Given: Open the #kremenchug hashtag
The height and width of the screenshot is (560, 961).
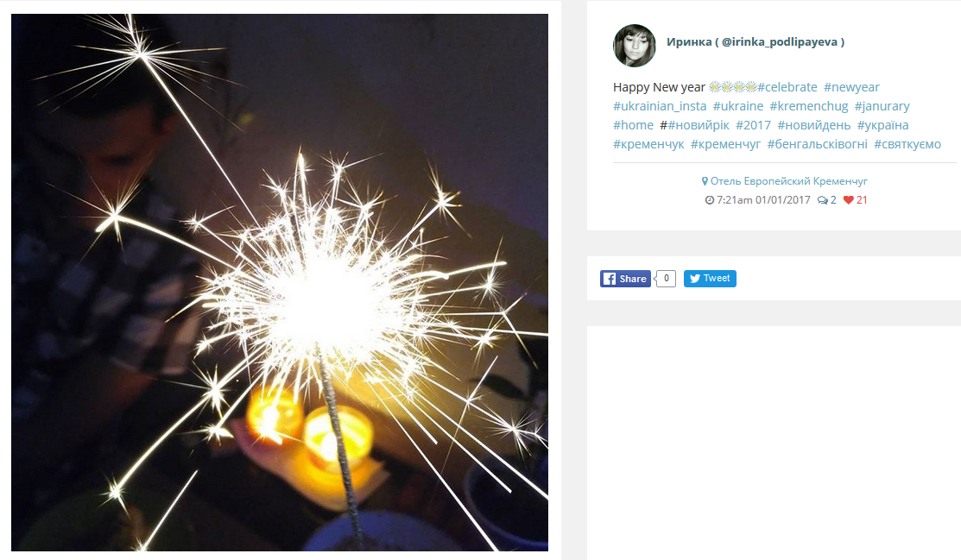Looking at the screenshot, I should pos(809,106).
